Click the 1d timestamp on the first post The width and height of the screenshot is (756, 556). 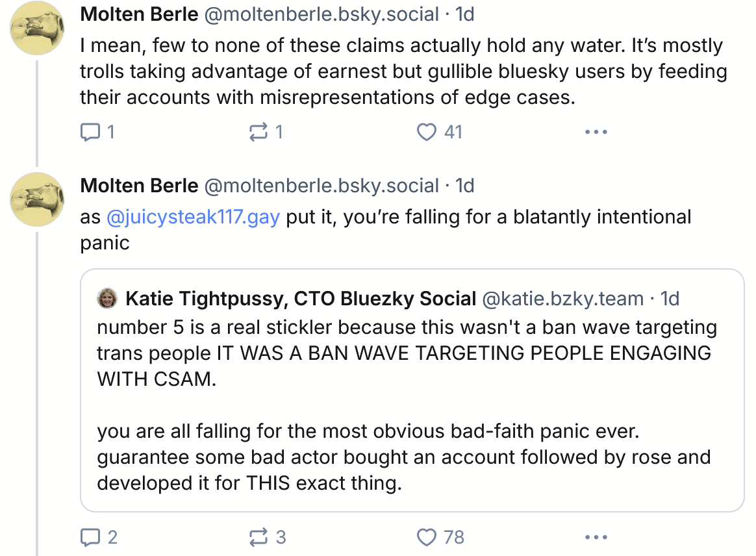coord(465,14)
